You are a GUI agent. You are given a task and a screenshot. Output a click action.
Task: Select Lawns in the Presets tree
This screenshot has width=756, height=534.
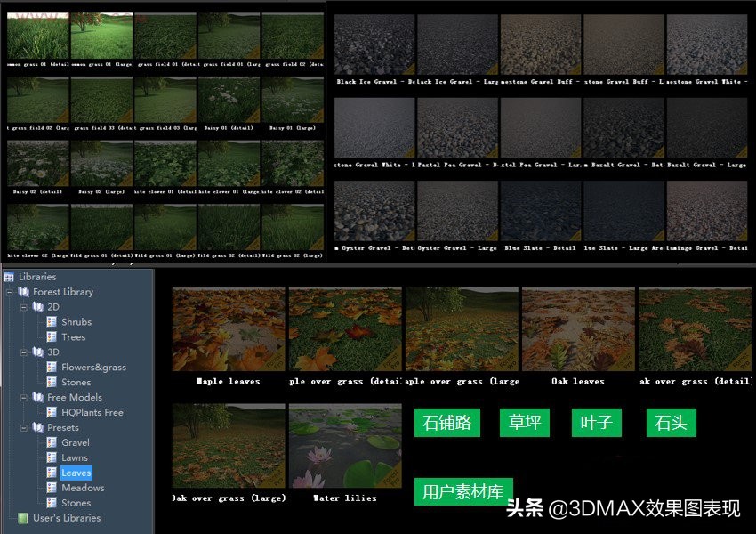pos(75,457)
